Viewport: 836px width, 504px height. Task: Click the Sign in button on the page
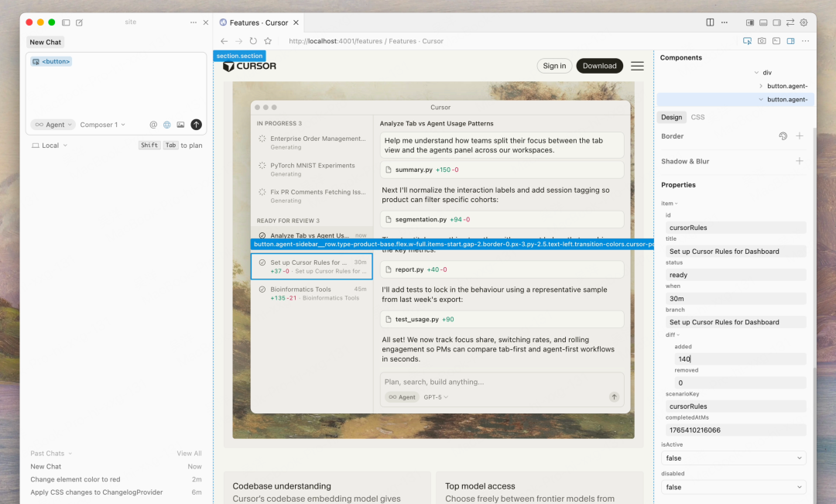pos(554,66)
